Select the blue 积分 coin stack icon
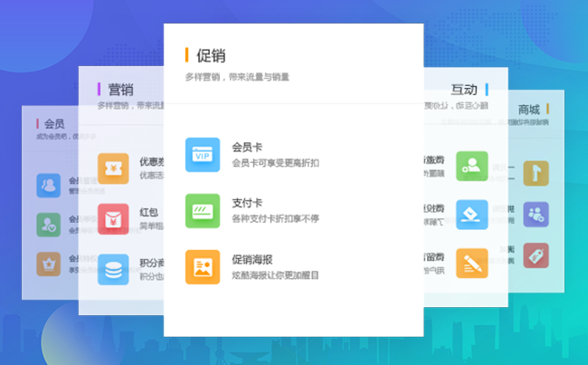Viewport: 588px width, 365px height. click(x=113, y=270)
